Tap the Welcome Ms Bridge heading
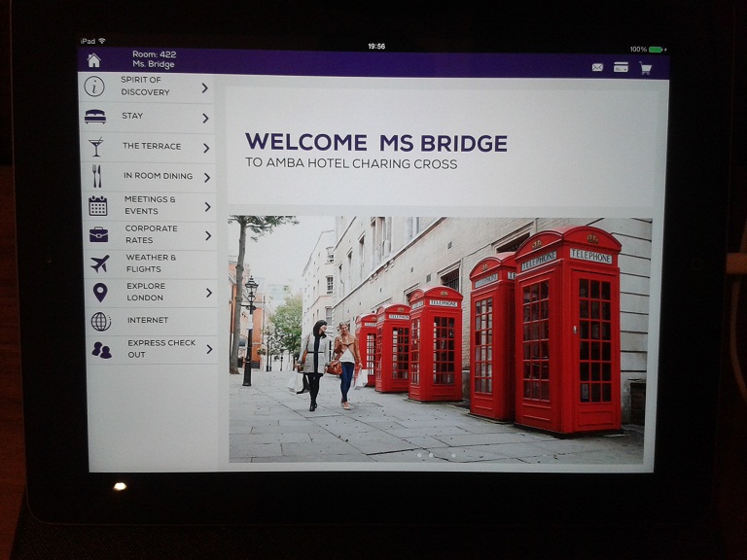 (x=375, y=142)
